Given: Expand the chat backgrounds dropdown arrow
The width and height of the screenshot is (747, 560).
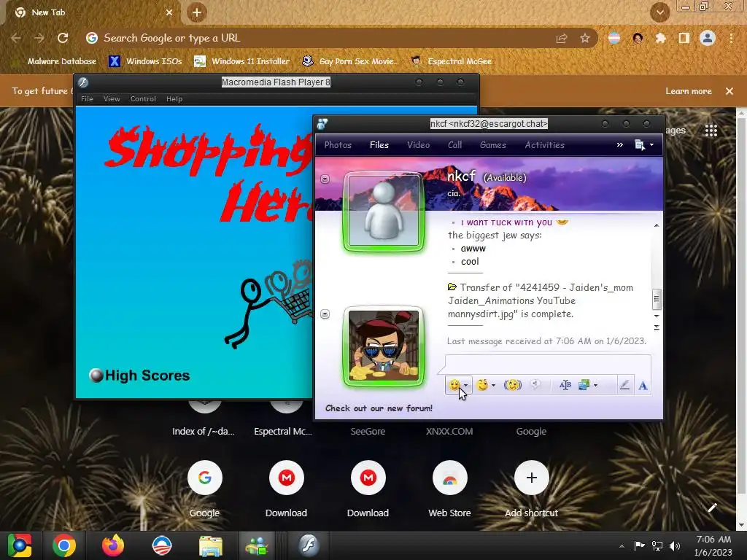Looking at the screenshot, I should point(595,385).
